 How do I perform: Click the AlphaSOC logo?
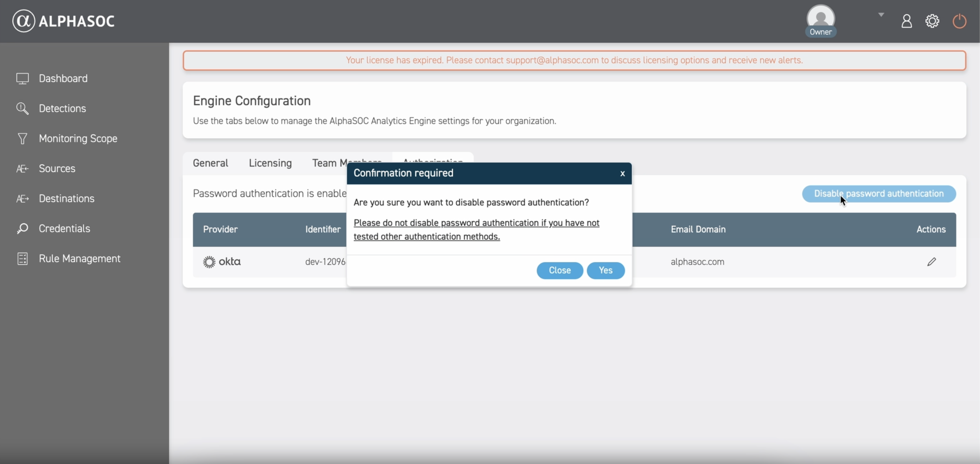point(63,21)
